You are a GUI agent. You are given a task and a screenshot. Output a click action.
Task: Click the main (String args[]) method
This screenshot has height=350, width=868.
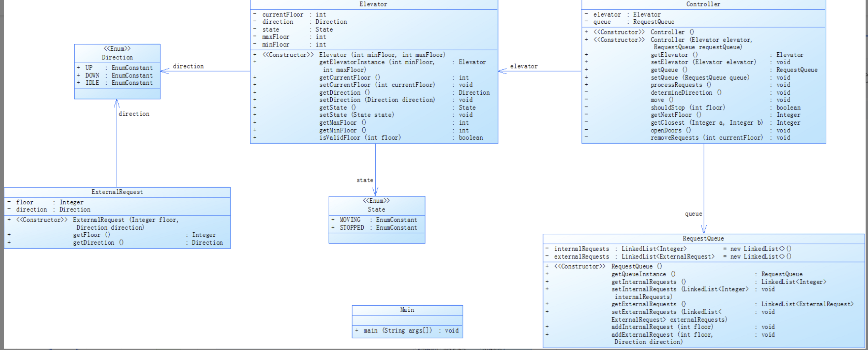(407, 331)
